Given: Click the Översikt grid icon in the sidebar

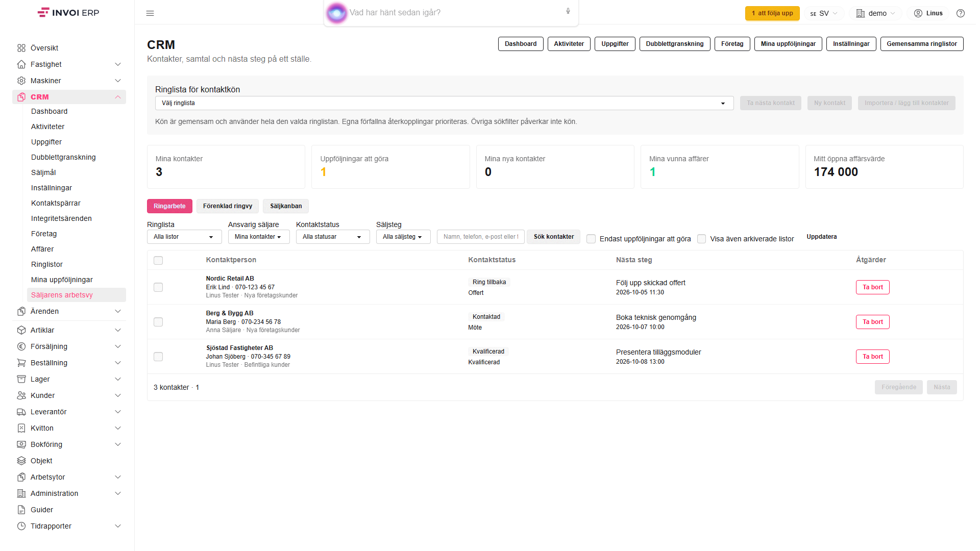Looking at the screenshot, I should pos(21,48).
